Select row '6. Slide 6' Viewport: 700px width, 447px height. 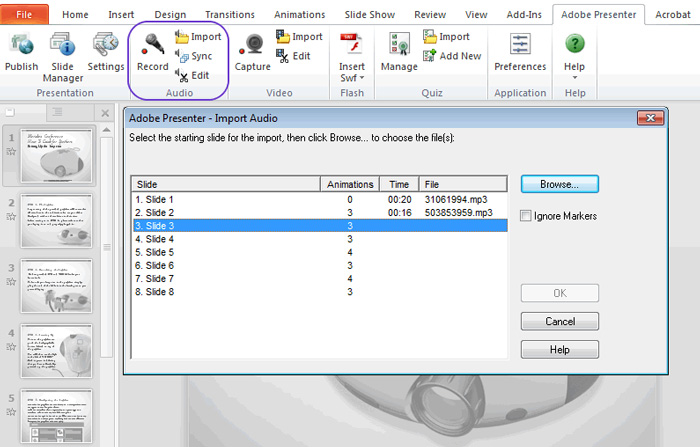tap(320, 265)
